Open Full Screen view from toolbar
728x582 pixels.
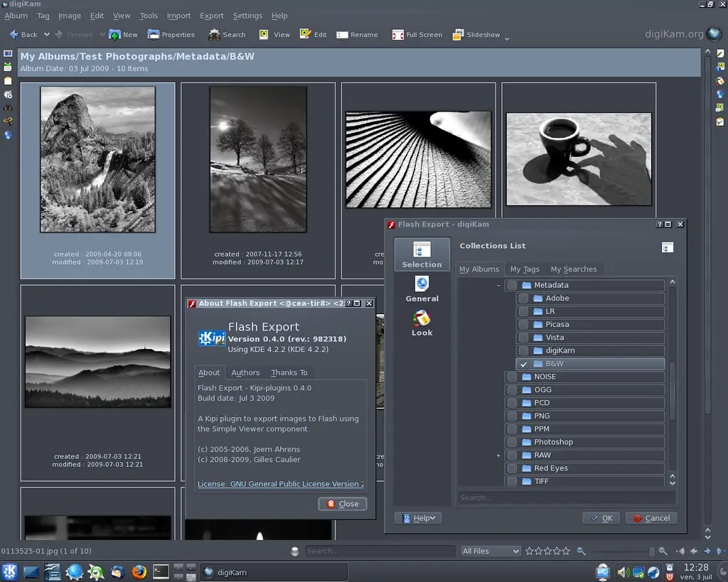point(398,34)
